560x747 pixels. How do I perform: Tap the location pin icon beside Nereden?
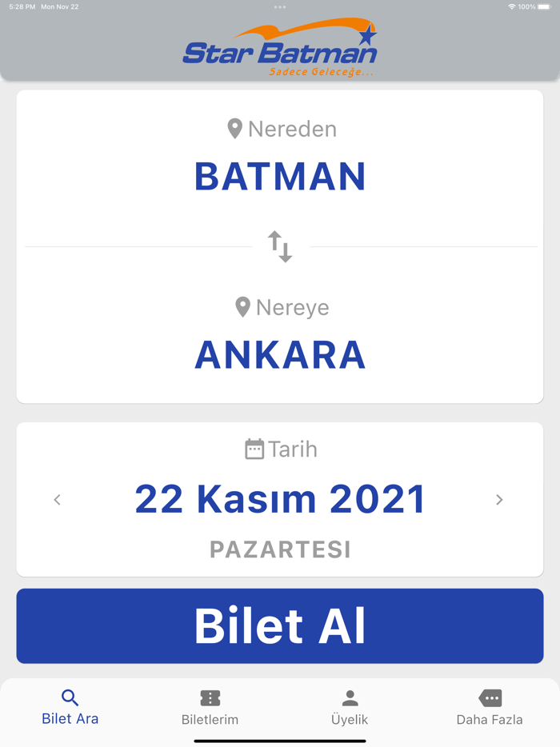click(x=235, y=128)
